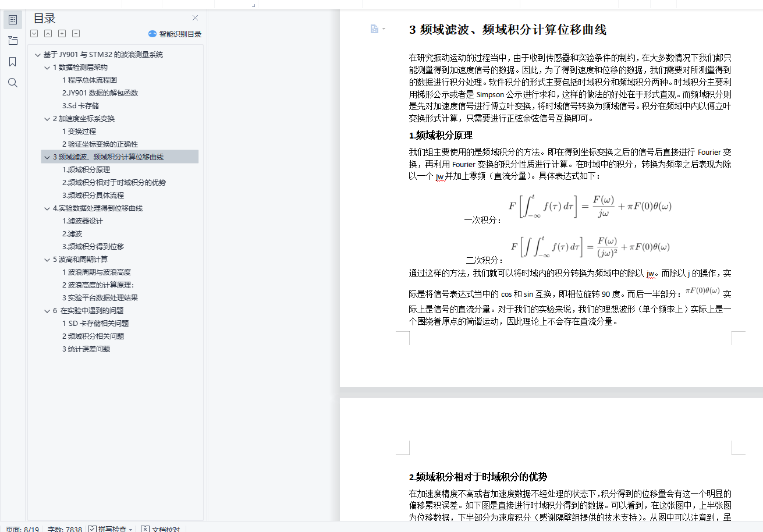Collapse the 2 加速度坐标系变换 section

pos(47,119)
